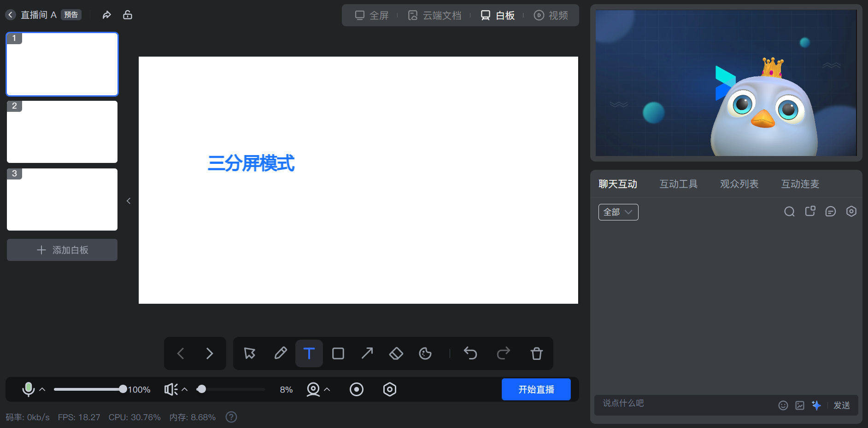The height and width of the screenshot is (428, 868).
Task: Switch to 视频 tab
Action: pyautogui.click(x=551, y=16)
